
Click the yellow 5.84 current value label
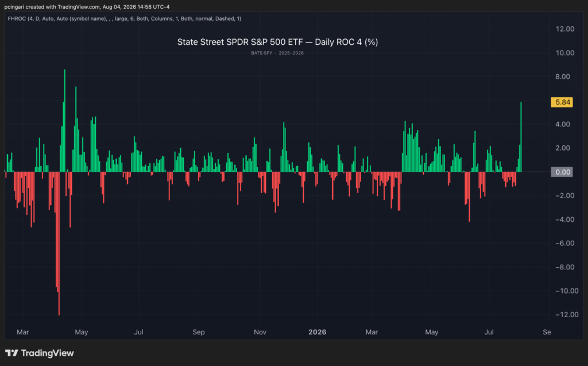pos(562,102)
